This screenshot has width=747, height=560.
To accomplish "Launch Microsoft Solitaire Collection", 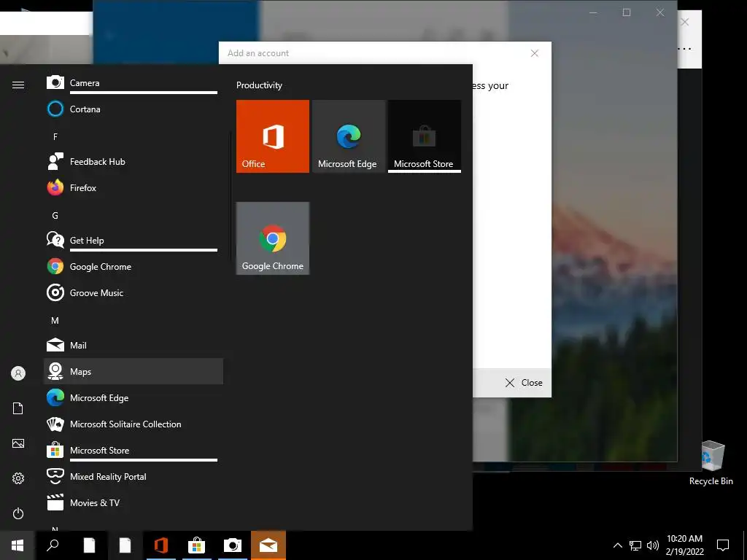I will pos(133,424).
